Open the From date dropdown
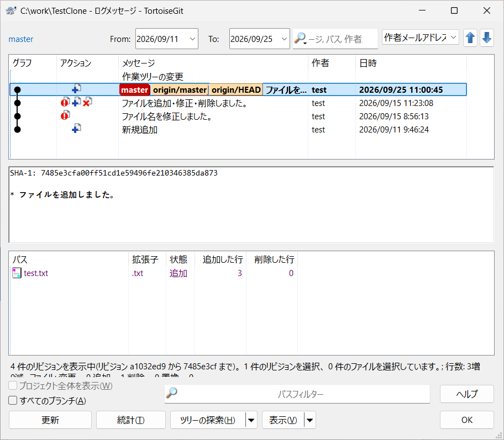Viewport: 504px width, 440px height. pos(192,39)
